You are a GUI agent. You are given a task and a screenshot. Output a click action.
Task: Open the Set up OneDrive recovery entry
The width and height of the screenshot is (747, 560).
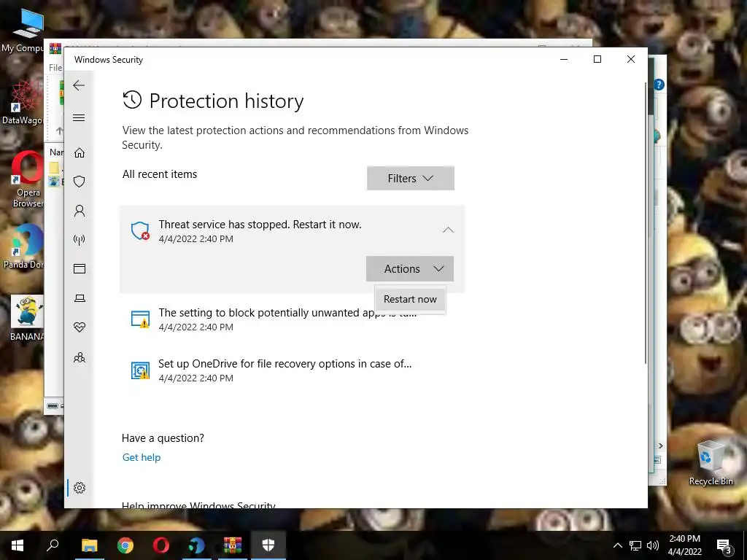click(292, 370)
